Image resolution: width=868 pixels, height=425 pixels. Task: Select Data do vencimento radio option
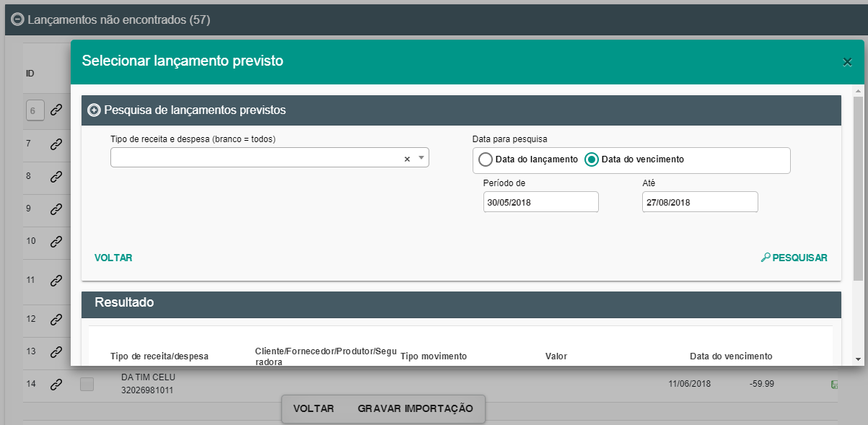click(x=592, y=159)
